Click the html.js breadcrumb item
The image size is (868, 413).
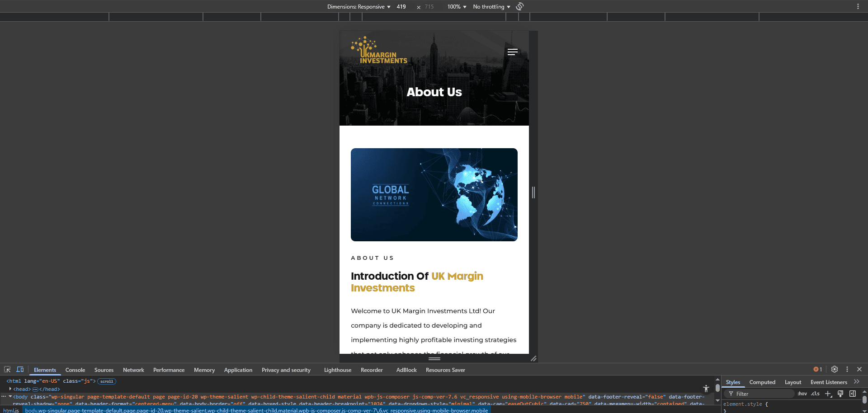pyautogui.click(x=11, y=410)
